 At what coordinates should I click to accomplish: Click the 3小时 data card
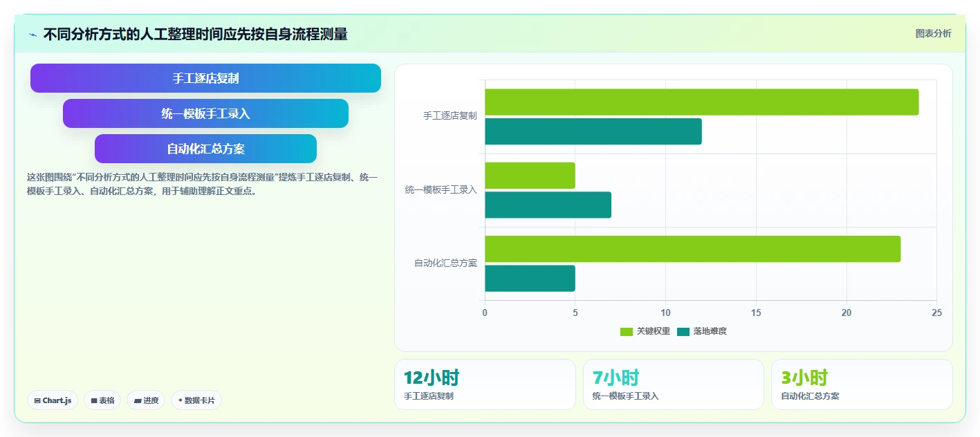(862, 384)
